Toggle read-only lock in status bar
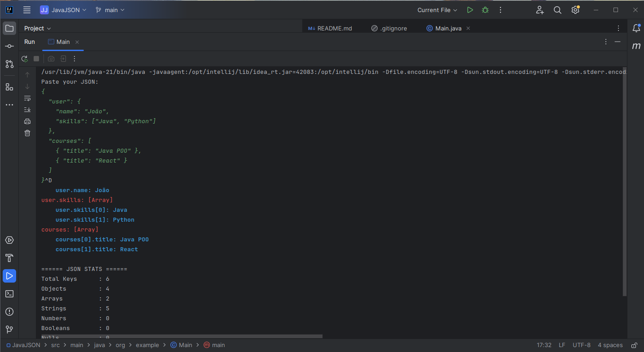 coord(634,345)
